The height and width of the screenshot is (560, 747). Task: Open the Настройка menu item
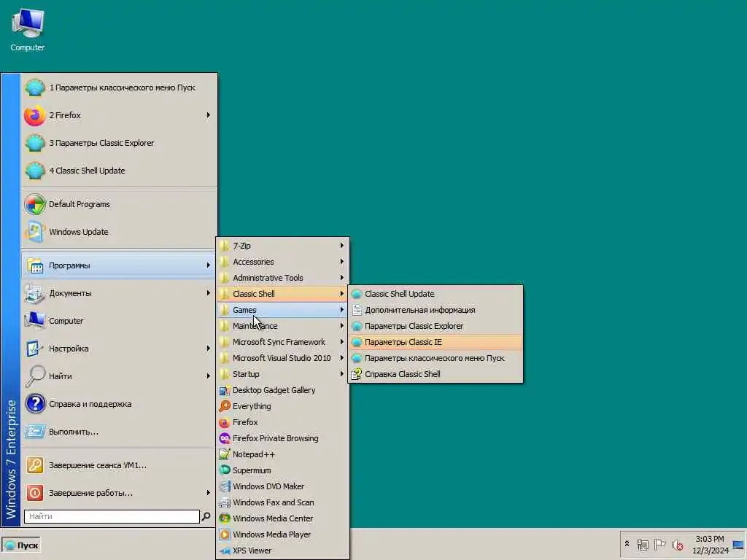pyautogui.click(x=119, y=349)
